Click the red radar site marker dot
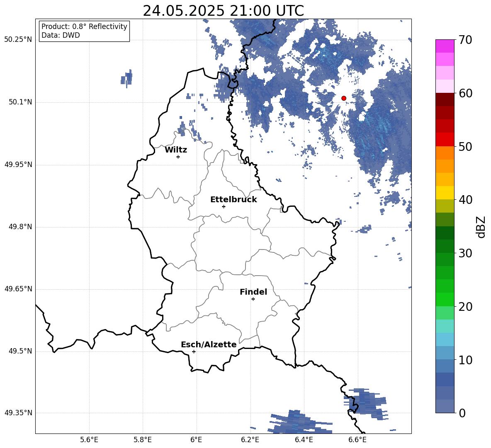This screenshot has height=448, width=491. (344, 98)
